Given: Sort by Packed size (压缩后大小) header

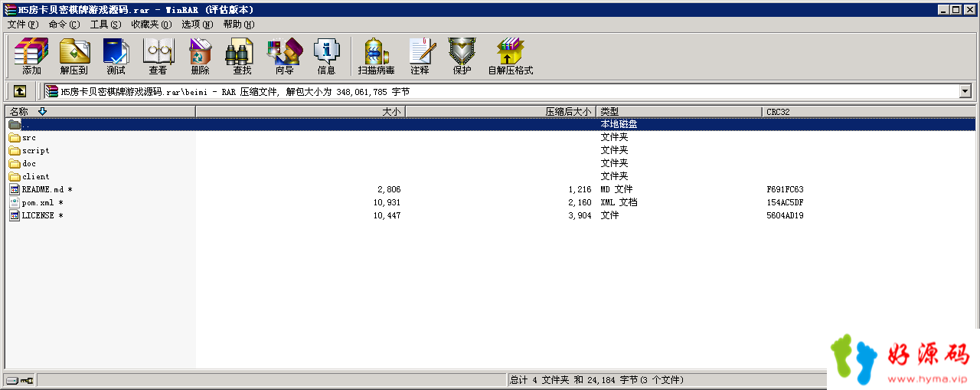Looking at the screenshot, I should point(501,112).
